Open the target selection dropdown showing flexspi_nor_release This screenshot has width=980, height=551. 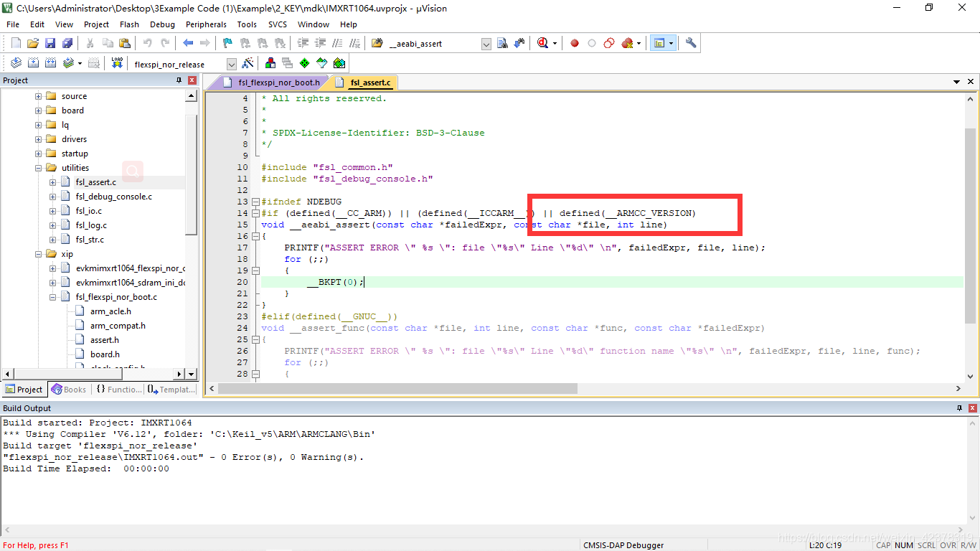click(x=230, y=63)
